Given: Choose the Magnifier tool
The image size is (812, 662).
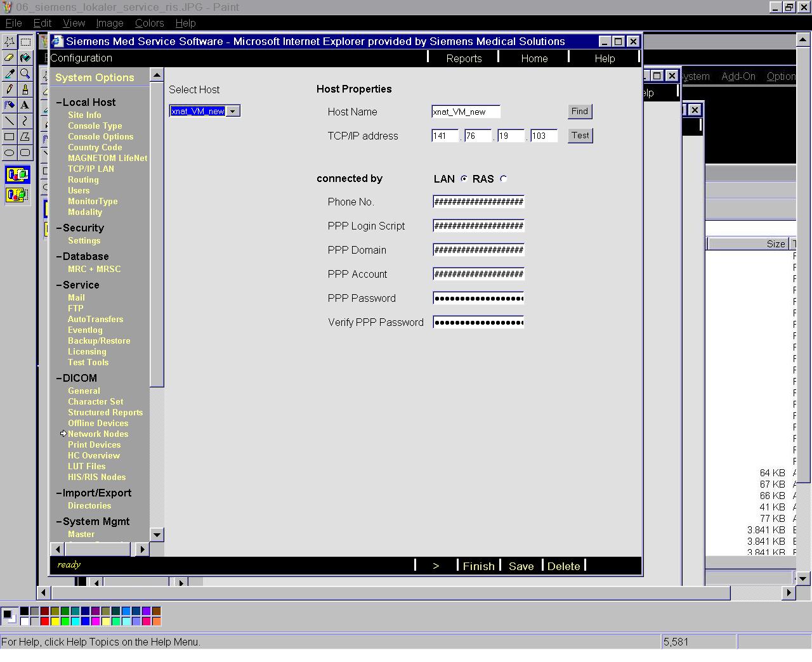Looking at the screenshot, I should (25, 74).
